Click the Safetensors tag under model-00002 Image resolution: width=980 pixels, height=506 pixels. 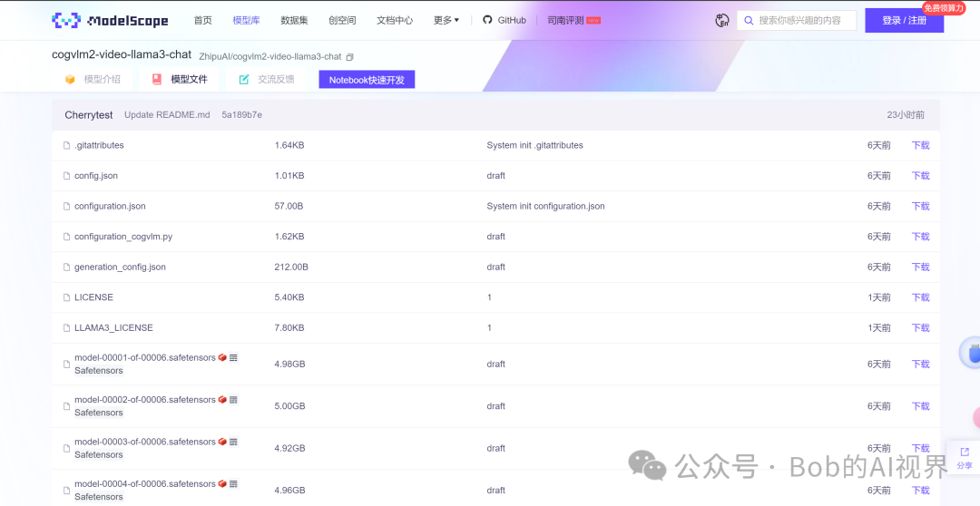(x=99, y=413)
